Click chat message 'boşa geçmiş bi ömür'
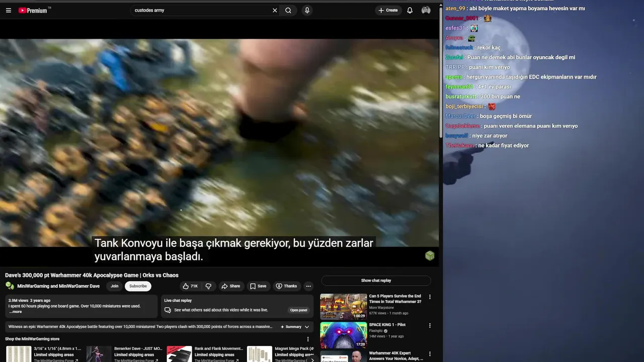Image resolution: width=644 pixels, height=362 pixels. [506, 116]
